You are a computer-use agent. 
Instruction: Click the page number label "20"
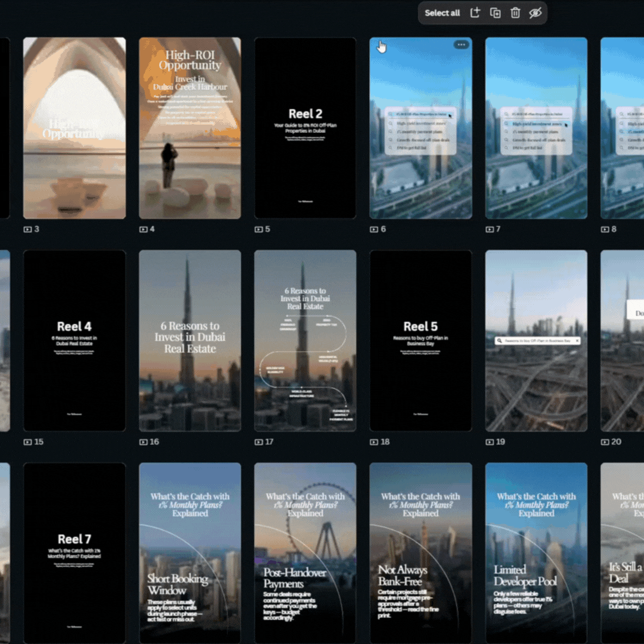616,442
